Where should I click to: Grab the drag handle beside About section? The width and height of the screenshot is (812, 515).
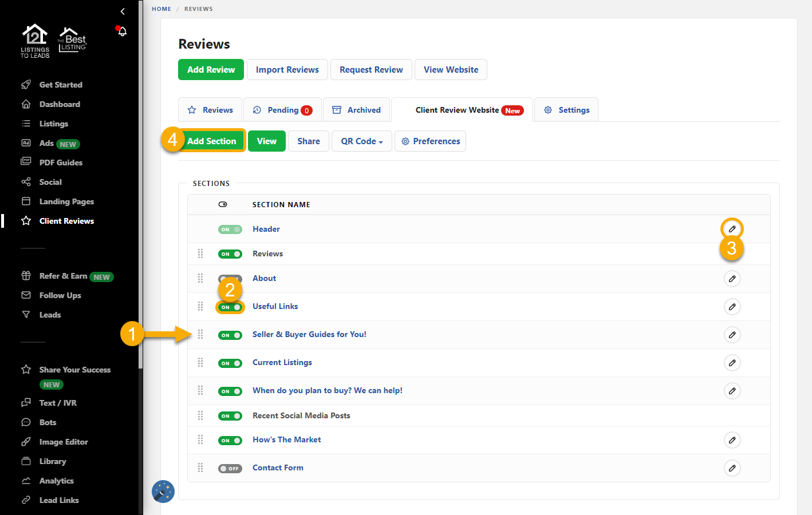pyautogui.click(x=200, y=278)
